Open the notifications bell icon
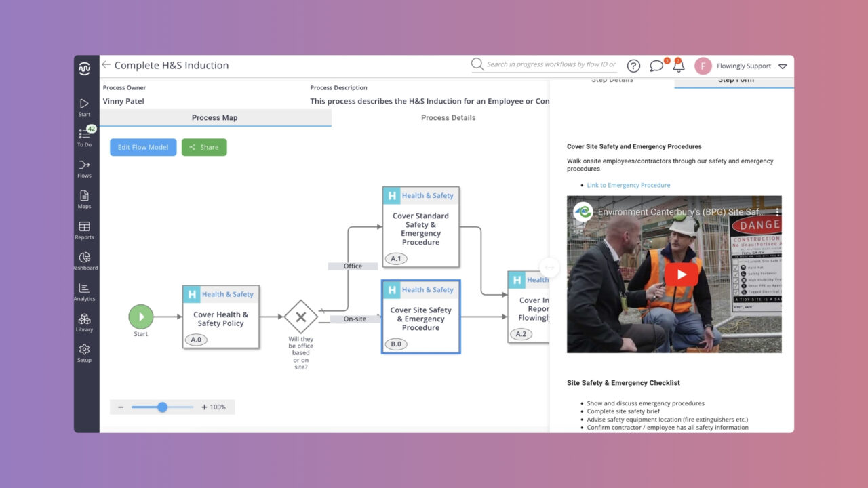 coord(678,66)
